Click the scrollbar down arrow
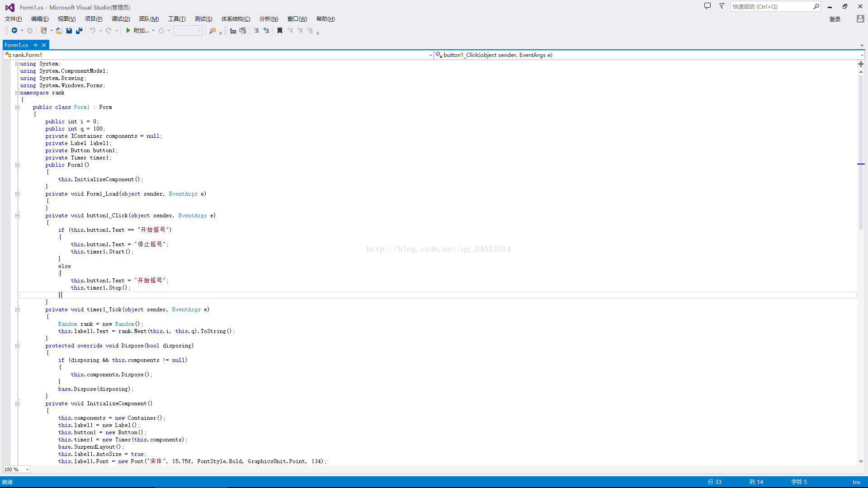The height and width of the screenshot is (488, 868). coord(861,461)
